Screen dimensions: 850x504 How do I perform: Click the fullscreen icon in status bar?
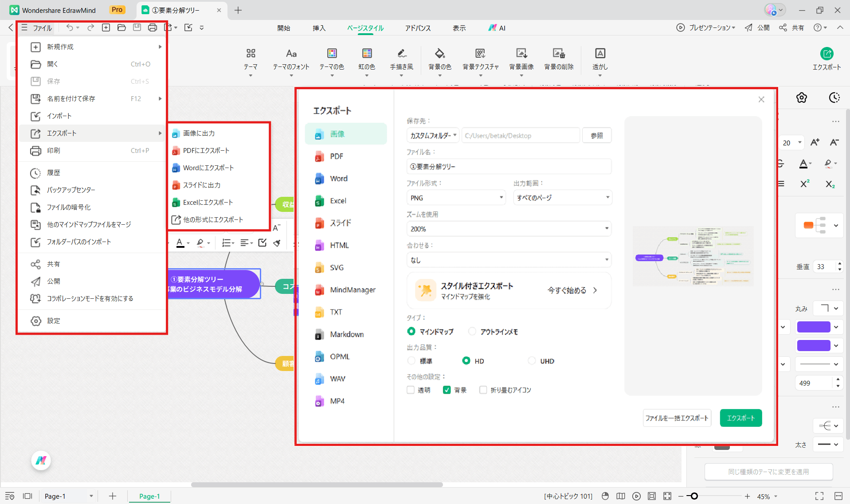[x=819, y=496]
